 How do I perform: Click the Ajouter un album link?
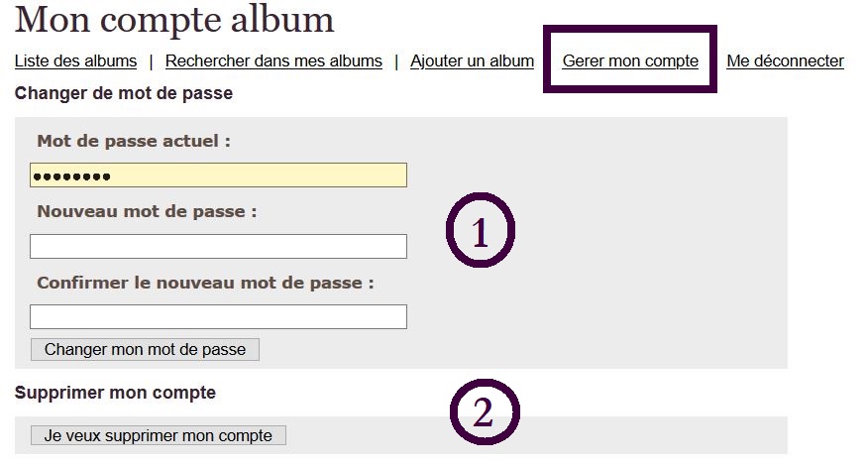[x=472, y=61]
